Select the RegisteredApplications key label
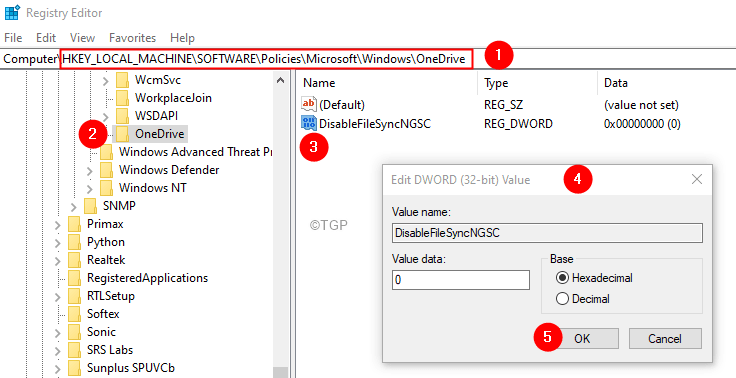This screenshot has height=378, width=736. coord(147,278)
